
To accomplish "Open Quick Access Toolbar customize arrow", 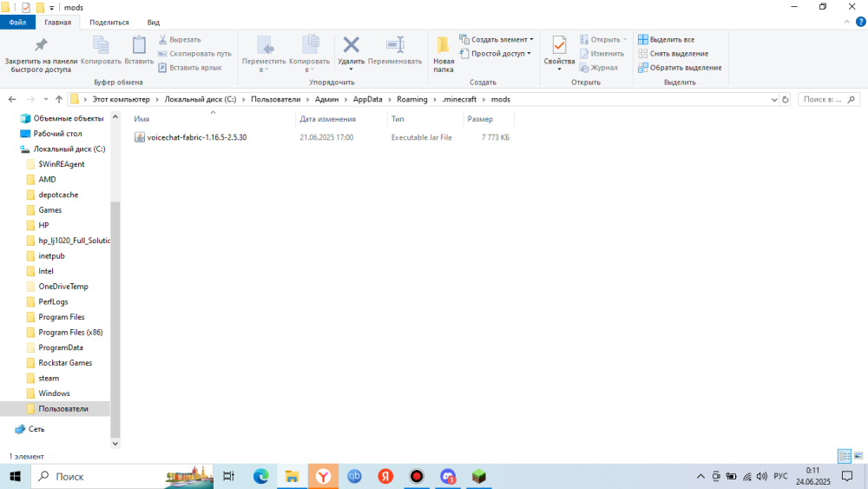I will click(51, 8).
